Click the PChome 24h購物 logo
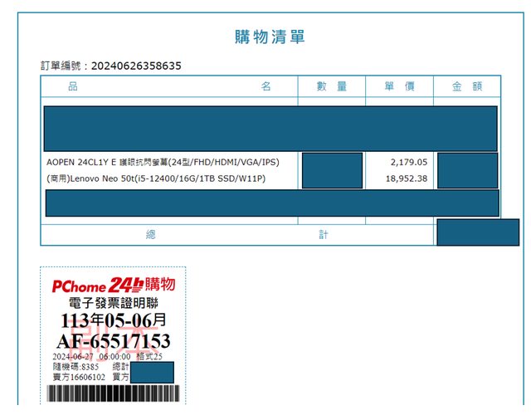 (113, 285)
